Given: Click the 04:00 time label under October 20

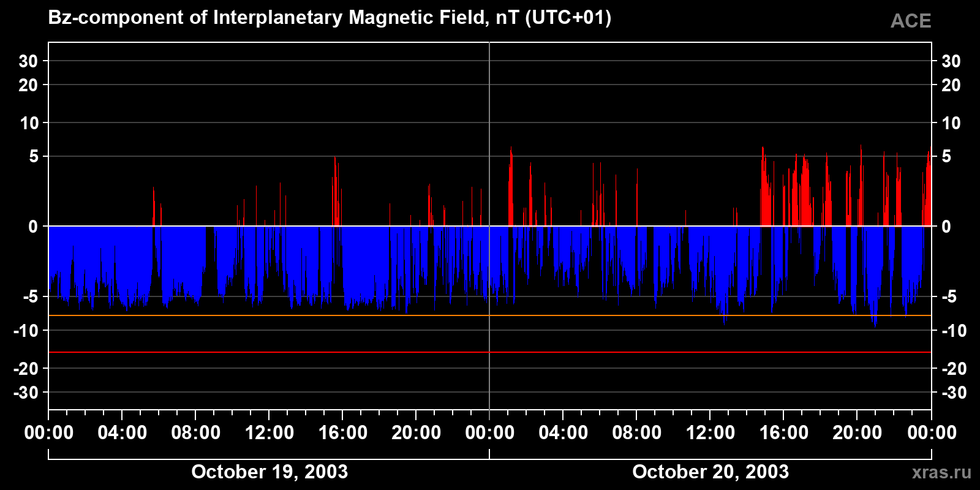Looking at the screenshot, I should [563, 432].
